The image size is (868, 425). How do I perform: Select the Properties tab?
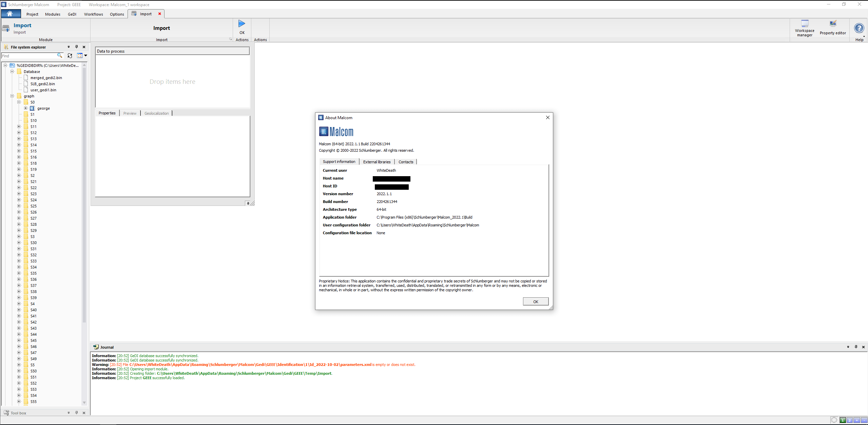107,113
